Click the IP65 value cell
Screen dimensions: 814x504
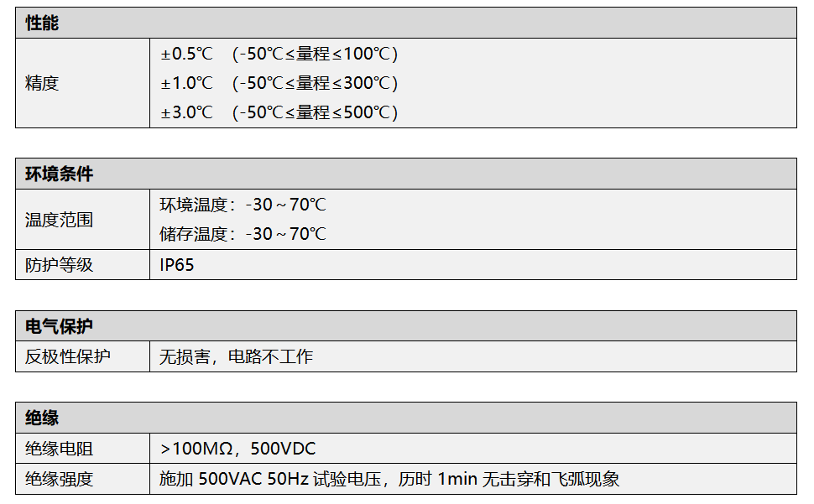pyautogui.click(x=473, y=265)
